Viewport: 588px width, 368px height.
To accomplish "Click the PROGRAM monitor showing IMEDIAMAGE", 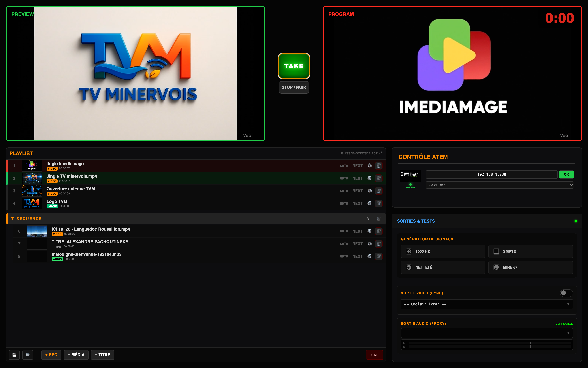I will coord(452,73).
